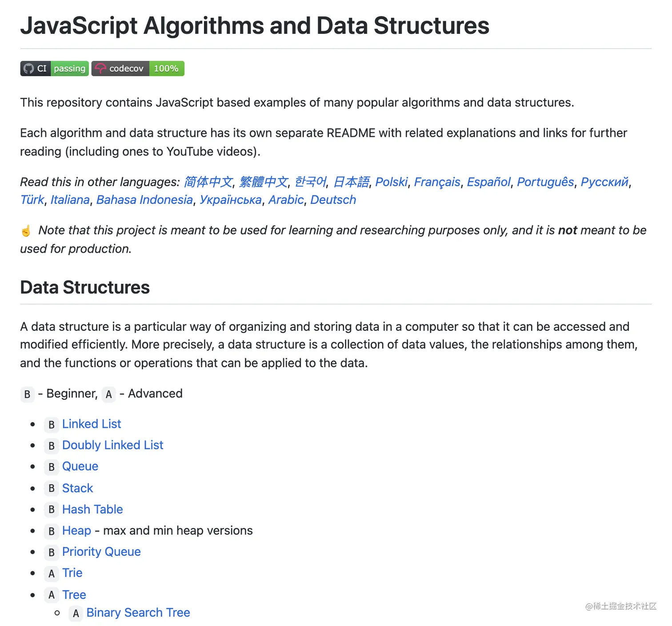Viewport: 672px width, 626px height.
Task: Click the codecov umbrella logo
Action: tap(100, 68)
